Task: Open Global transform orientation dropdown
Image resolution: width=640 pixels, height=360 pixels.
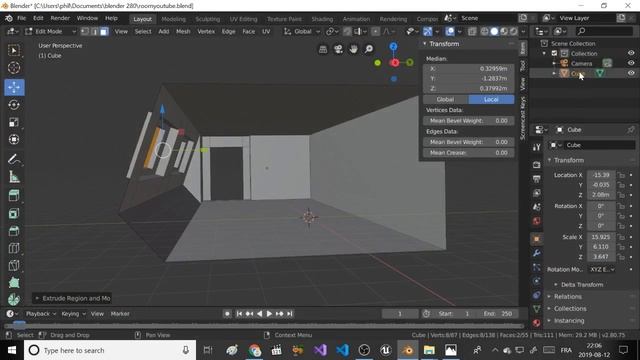Action: tap(302, 31)
